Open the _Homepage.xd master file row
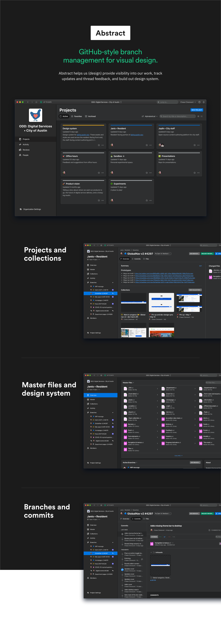The height and width of the screenshot is (644, 221). click(x=178, y=401)
